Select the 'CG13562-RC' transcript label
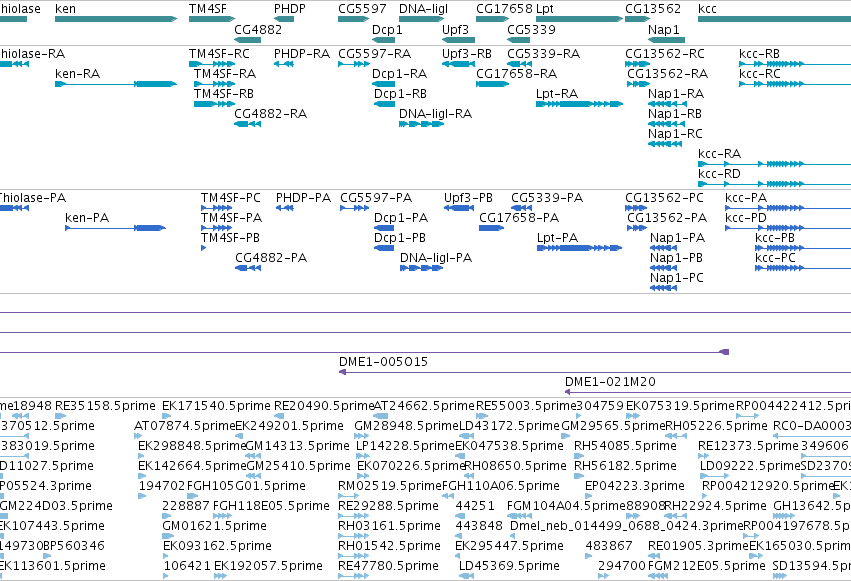 click(665, 54)
